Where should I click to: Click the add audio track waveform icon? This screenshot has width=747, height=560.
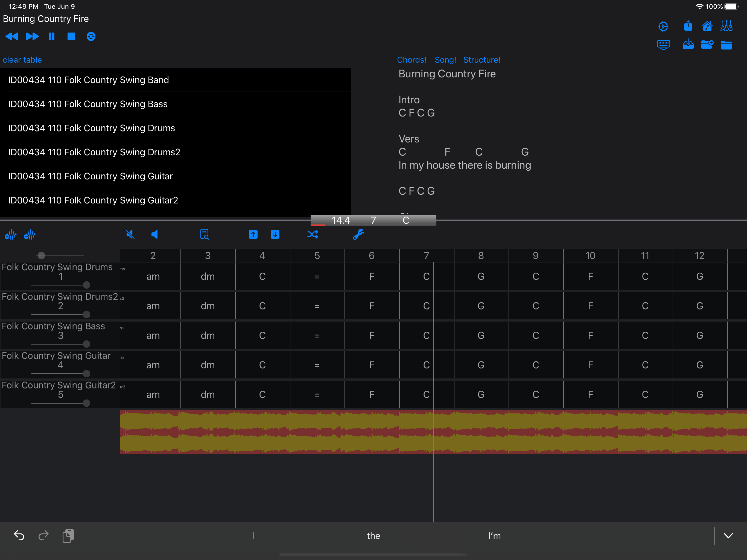point(10,234)
